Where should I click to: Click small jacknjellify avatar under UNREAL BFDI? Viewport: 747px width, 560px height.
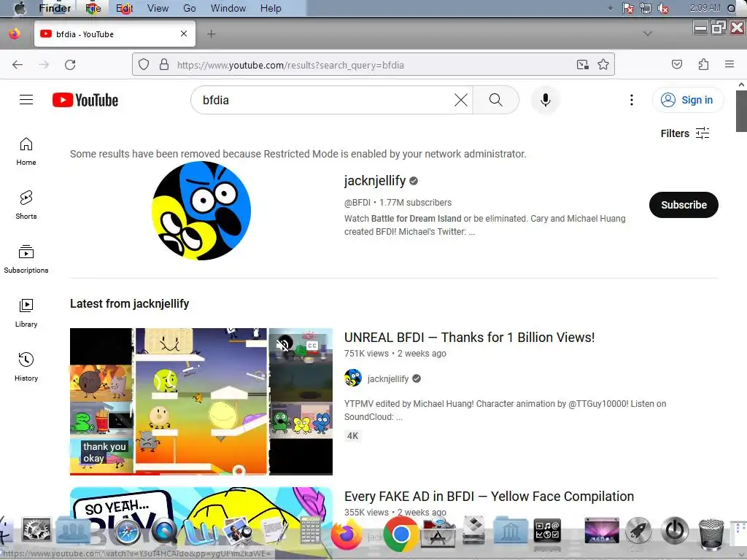(353, 378)
